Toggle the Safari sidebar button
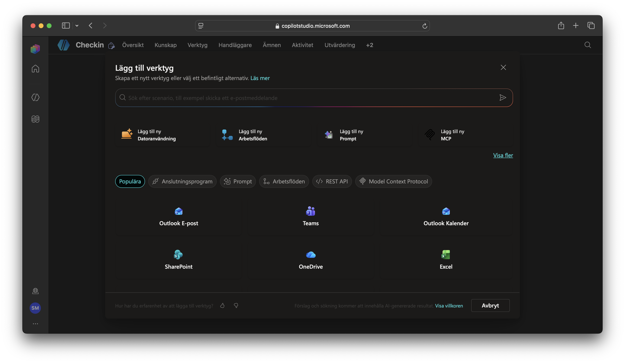Viewport: 625px width, 364px height. click(66, 26)
